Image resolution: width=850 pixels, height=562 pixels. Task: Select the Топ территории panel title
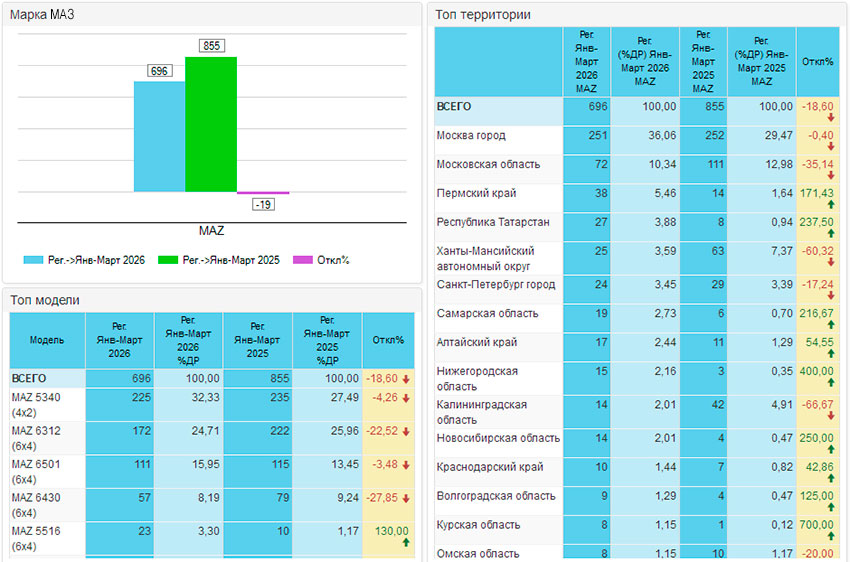coord(484,15)
